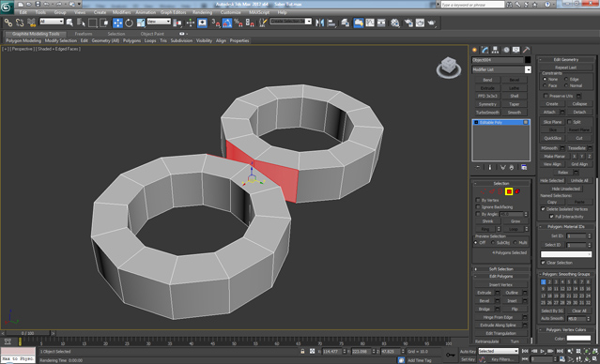Click the Selection Lock toggle icon
This screenshot has width=600, height=364.
click(x=302, y=351)
